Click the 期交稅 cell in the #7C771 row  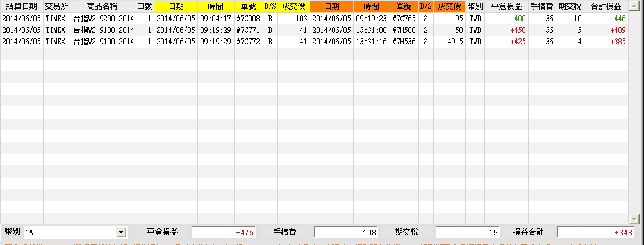[570, 30]
